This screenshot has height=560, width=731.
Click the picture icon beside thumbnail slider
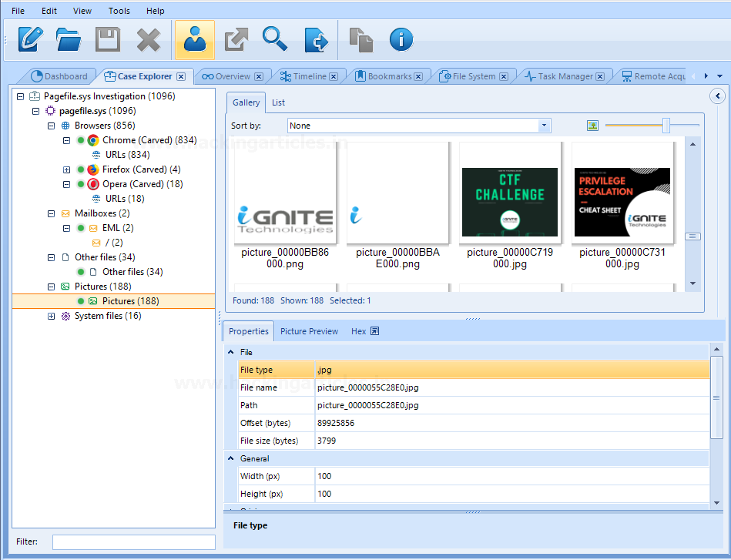pyautogui.click(x=592, y=126)
